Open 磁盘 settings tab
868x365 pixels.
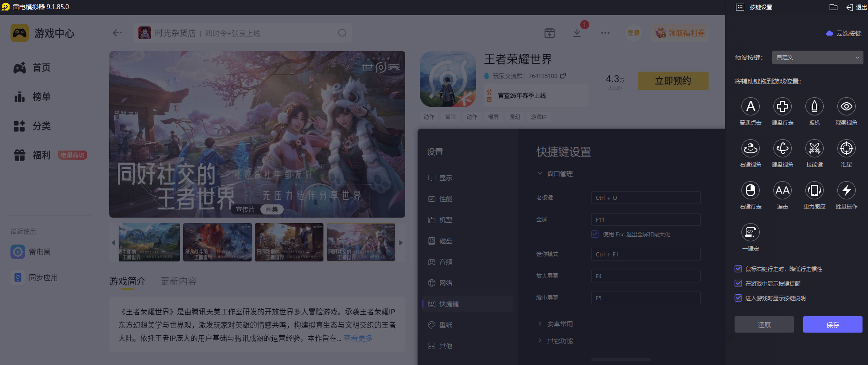click(x=468, y=241)
